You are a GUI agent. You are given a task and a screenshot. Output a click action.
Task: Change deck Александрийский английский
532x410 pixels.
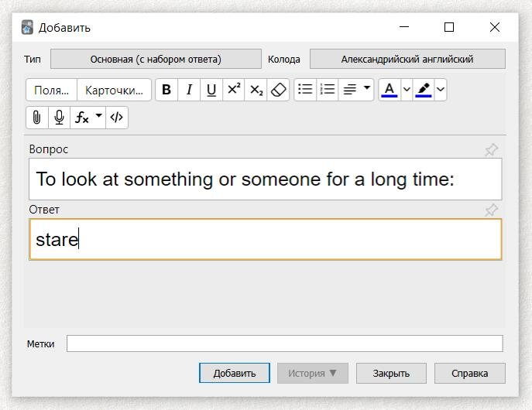pos(407,59)
